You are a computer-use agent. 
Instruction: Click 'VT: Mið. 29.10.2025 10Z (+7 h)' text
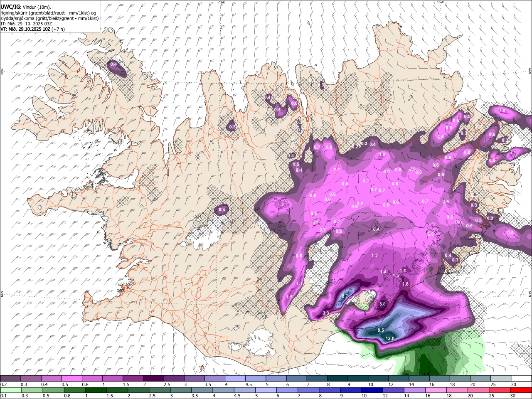[33, 29]
